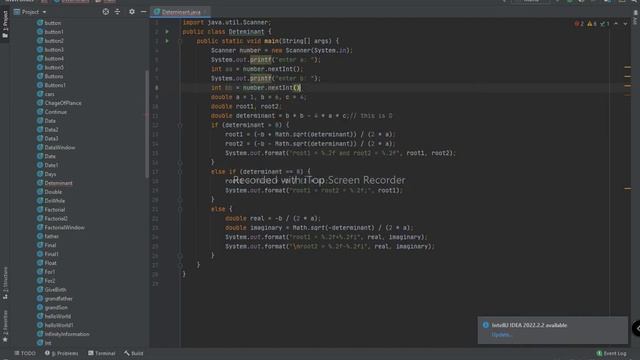The height and width of the screenshot is (360, 640).
Task: Click the run gutter arrow beside class Determinant
Action: pyautogui.click(x=167, y=31)
